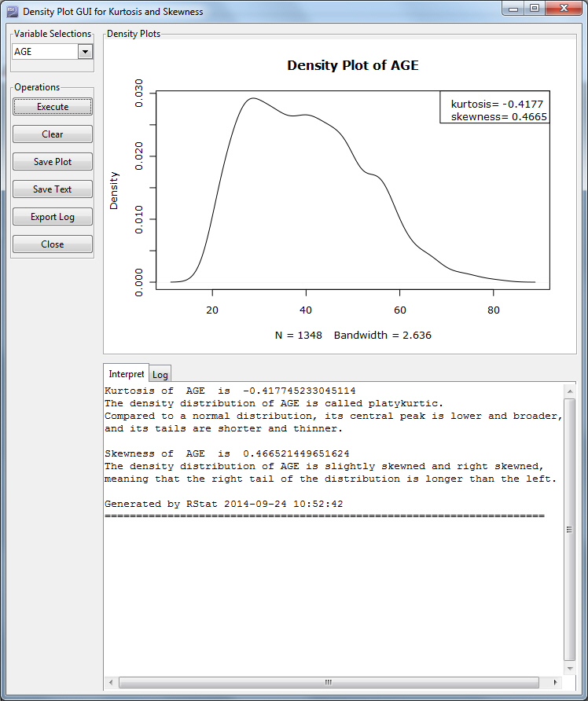Click the 'meaning that the right tail' line
Viewport: 588px width, 701px height.
(330, 479)
